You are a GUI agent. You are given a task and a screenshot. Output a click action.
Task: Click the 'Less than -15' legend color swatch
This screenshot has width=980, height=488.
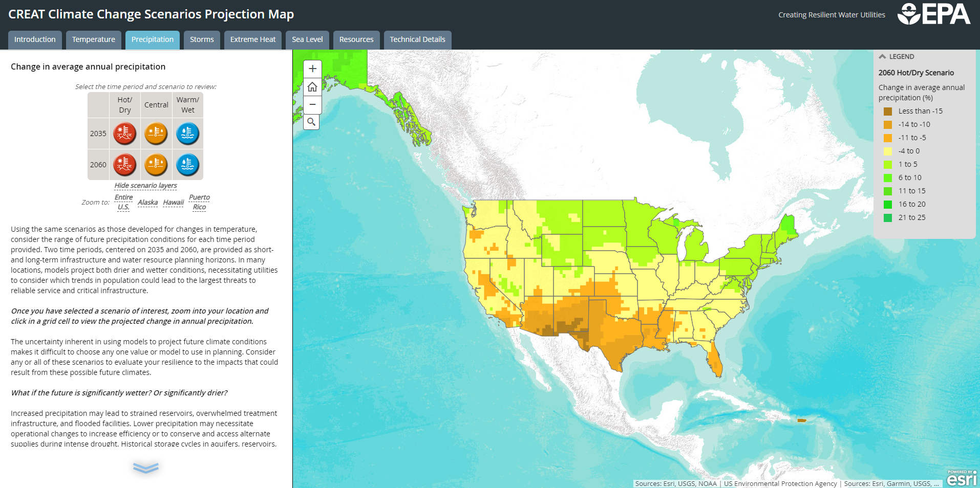coord(888,112)
